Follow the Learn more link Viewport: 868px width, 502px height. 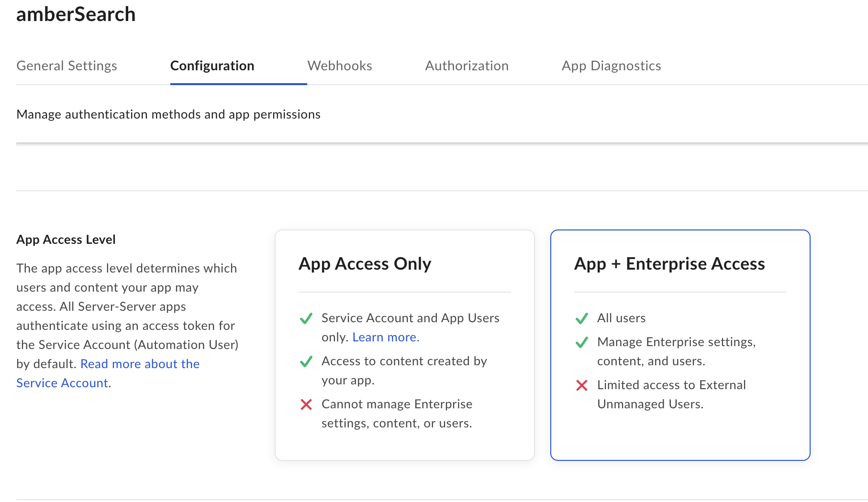pos(386,337)
